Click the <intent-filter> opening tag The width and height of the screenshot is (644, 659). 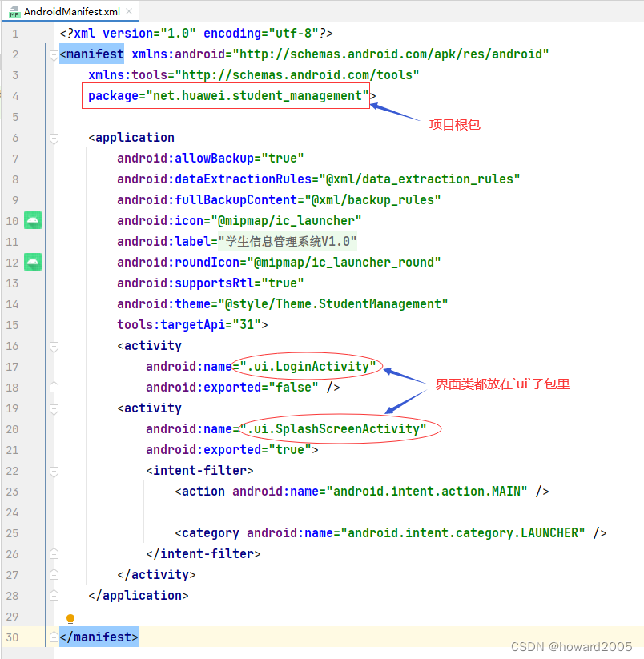pos(199,471)
